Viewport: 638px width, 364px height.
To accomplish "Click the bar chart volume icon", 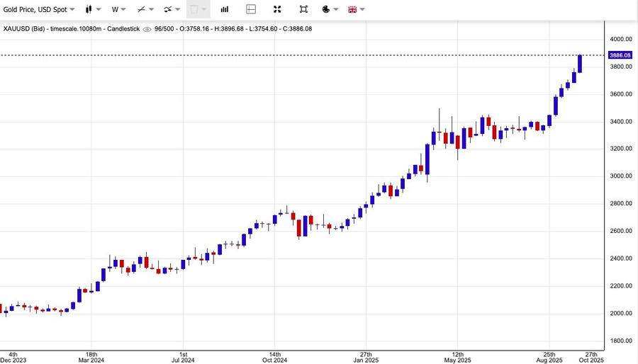I will (x=225, y=10).
